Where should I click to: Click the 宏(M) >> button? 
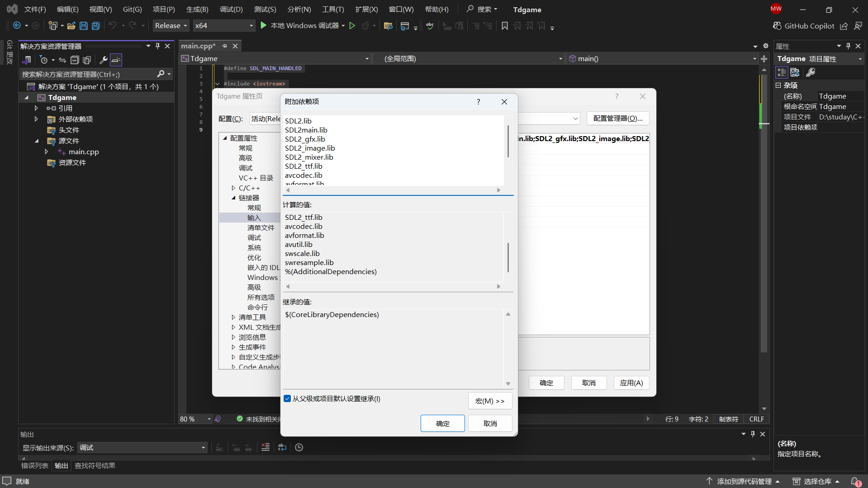point(490,401)
